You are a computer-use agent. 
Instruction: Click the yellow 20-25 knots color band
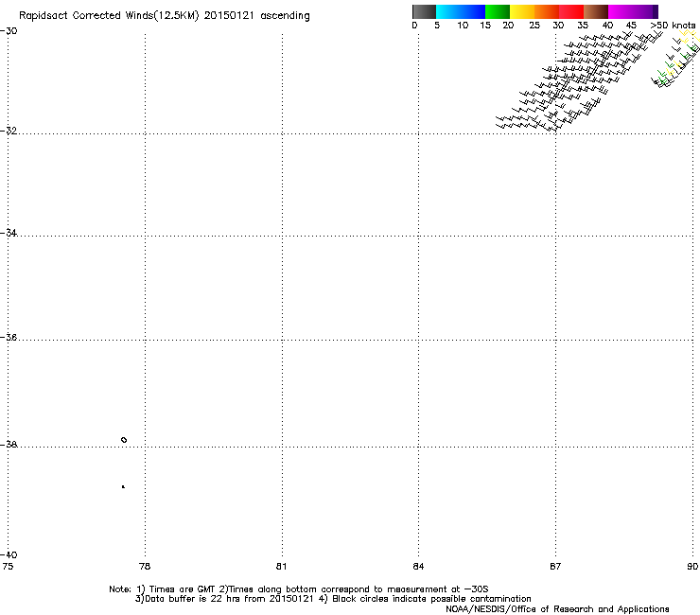pyautogui.click(x=522, y=11)
